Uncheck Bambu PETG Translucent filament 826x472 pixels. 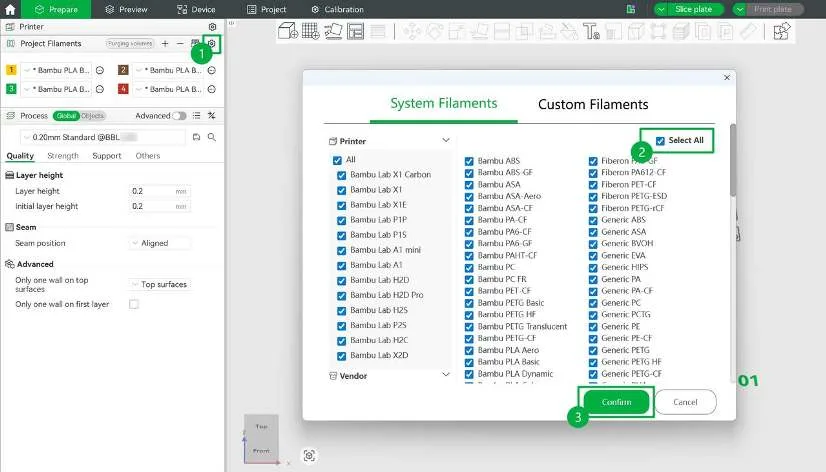pos(469,327)
